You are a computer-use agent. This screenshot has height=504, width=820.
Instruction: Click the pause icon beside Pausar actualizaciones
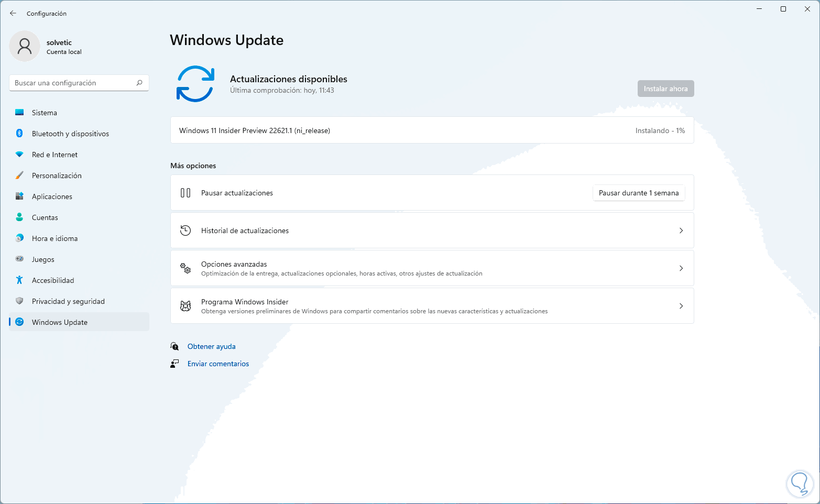[x=185, y=193]
